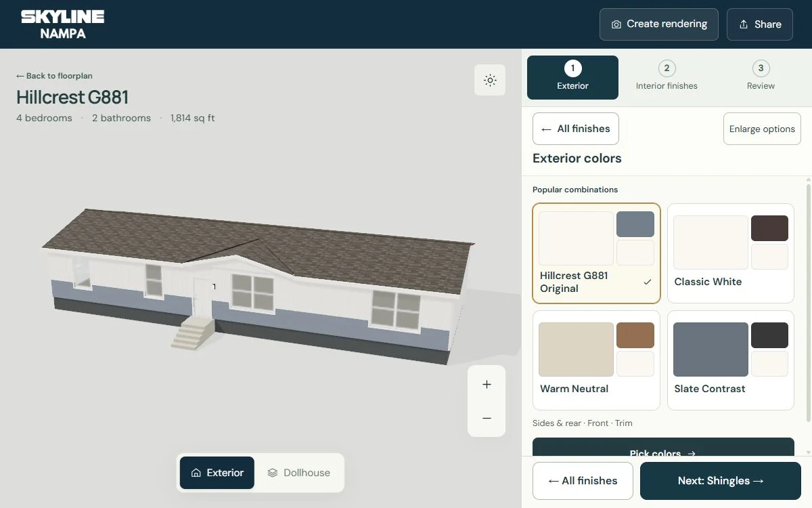Open the Interior finishes step
Image resolution: width=812 pixels, height=508 pixels.
tap(667, 77)
